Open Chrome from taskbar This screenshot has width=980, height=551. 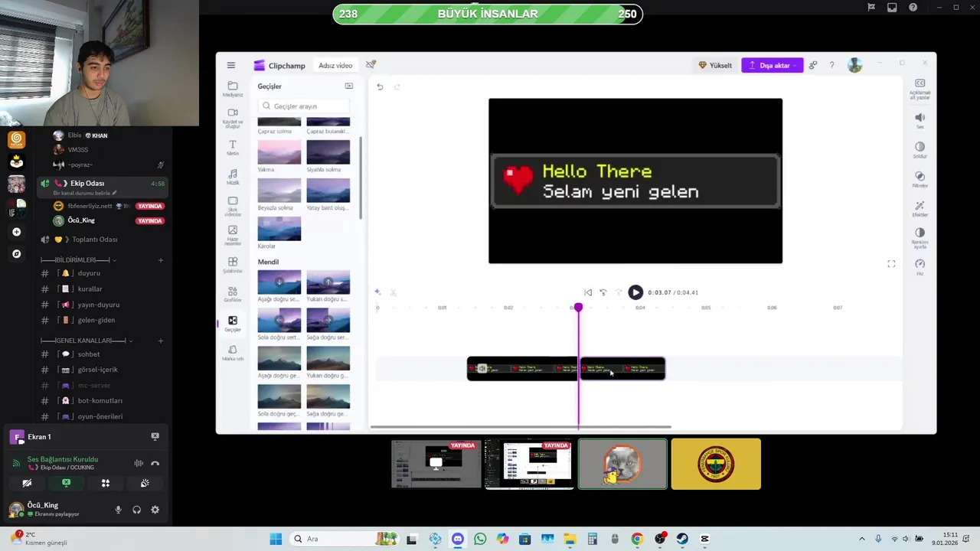pos(637,539)
